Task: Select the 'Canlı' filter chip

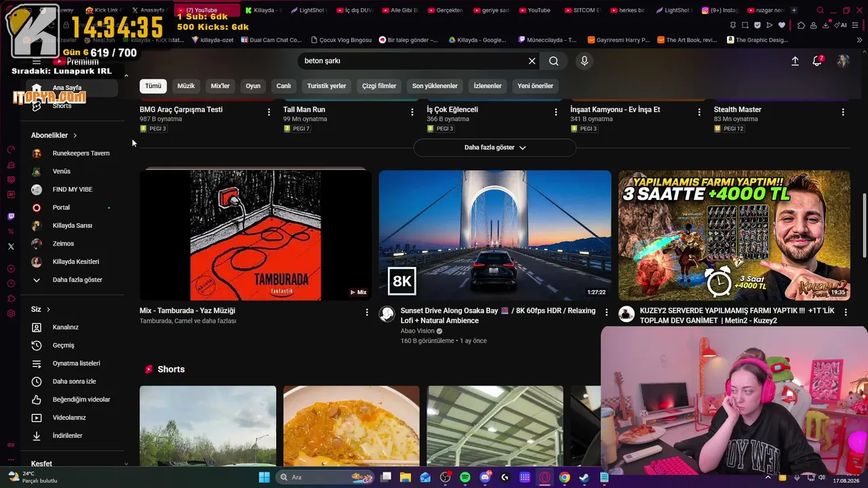Action: [x=283, y=86]
